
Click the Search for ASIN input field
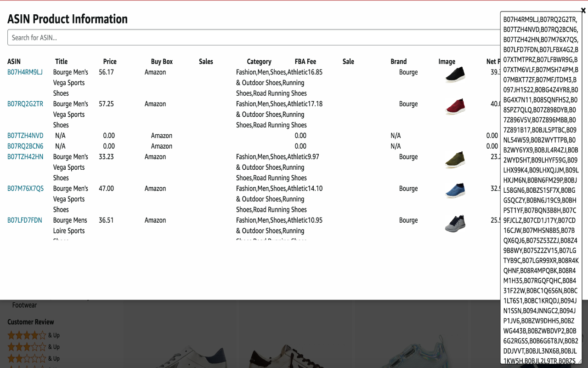pyautogui.click(x=253, y=38)
